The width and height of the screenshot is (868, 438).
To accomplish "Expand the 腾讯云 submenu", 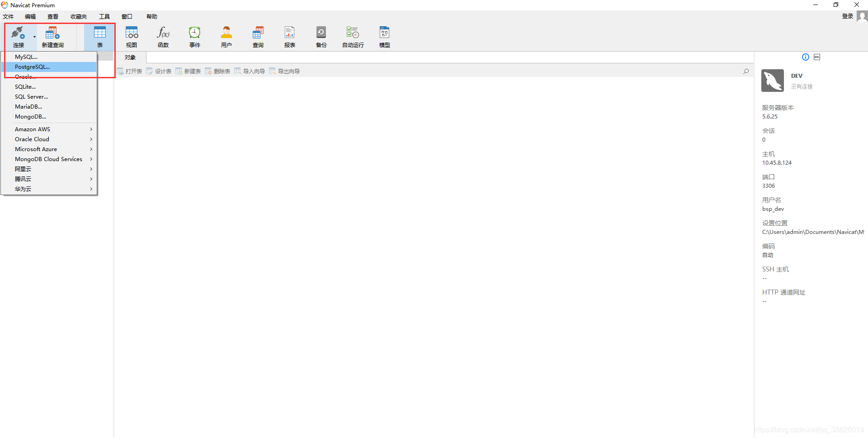I will point(49,179).
